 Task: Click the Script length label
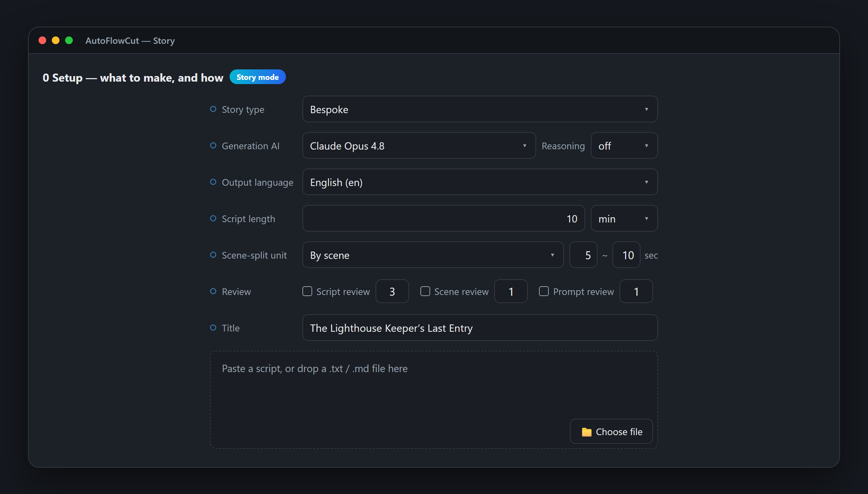[x=248, y=219]
